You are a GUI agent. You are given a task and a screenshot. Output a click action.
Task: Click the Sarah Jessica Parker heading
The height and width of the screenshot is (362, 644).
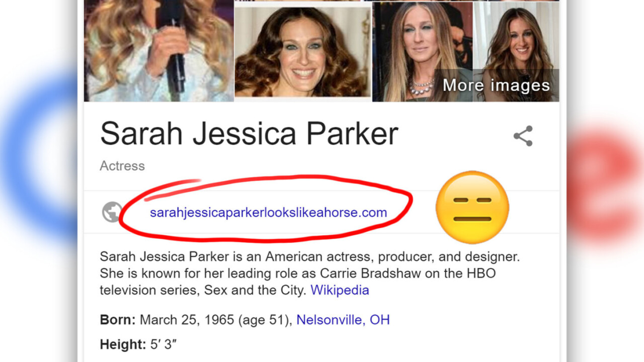[x=249, y=134]
